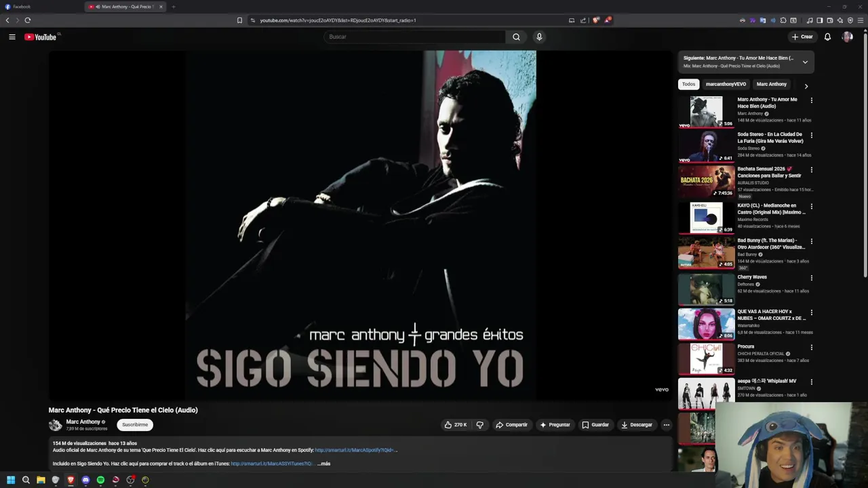Open aespa Whiplash MV thumbnail
Viewport: 868px width, 488px height.
tap(706, 393)
